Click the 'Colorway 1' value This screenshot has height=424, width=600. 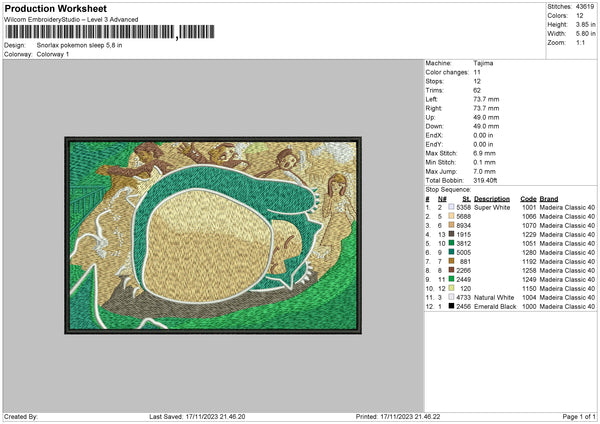point(53,54)
